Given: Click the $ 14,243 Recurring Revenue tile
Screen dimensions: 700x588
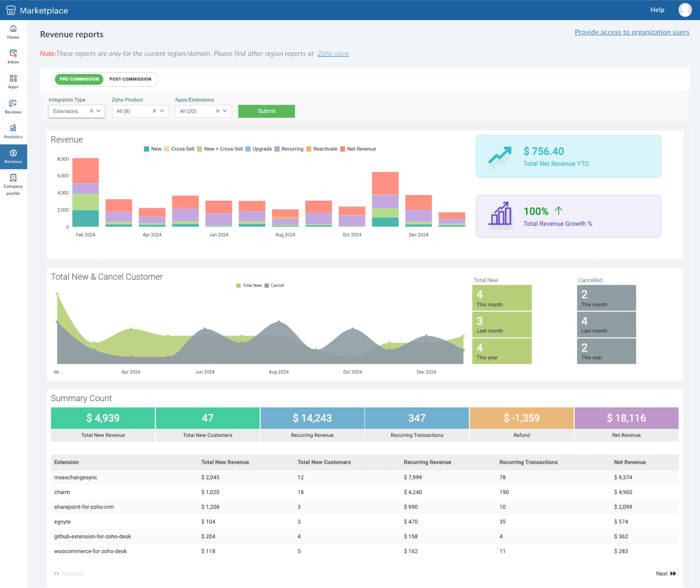Looking at the screenshot, I should pyautogui.click(x=312, y=424).
